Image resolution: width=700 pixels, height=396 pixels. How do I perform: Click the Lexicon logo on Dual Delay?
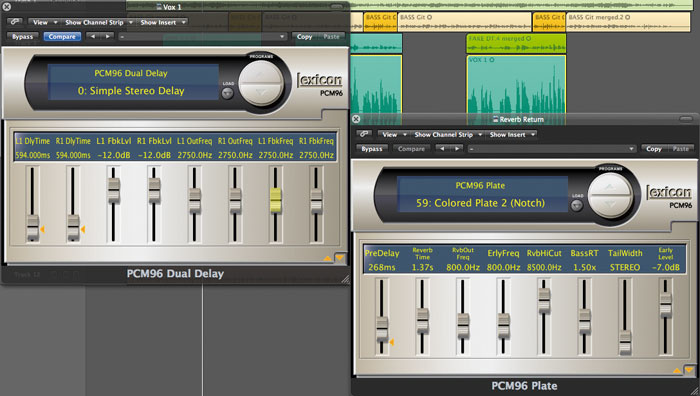pos(320,80)
